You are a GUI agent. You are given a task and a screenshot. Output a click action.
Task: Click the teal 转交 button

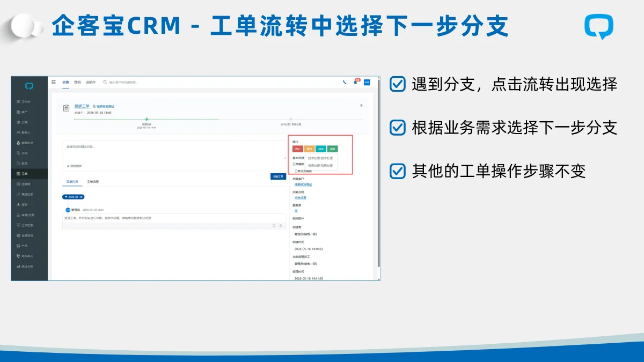321,149
